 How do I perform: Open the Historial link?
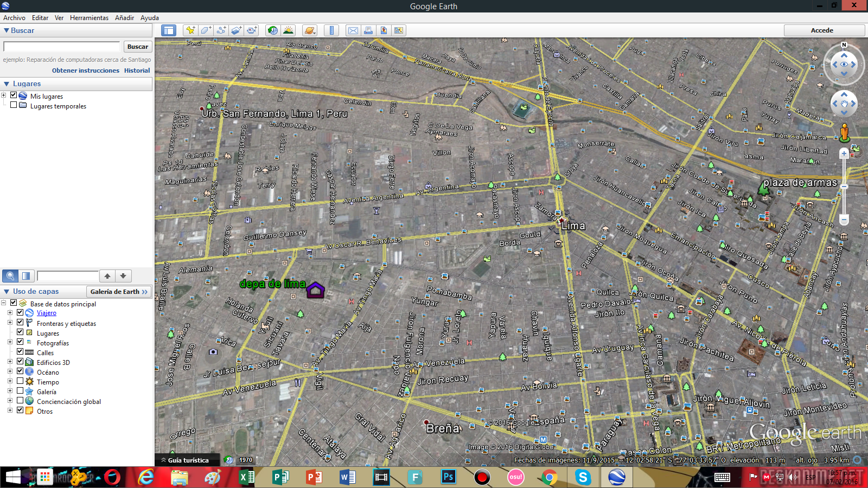[137, 70]
